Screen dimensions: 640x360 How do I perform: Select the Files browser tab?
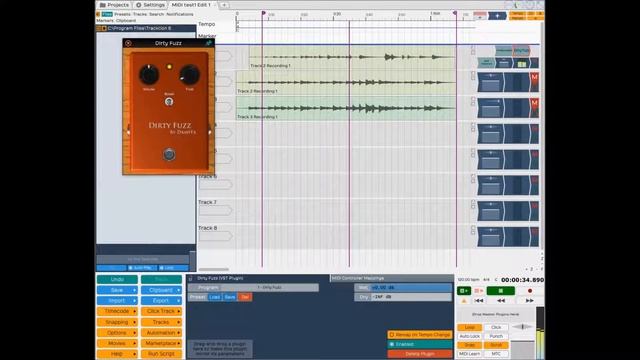click(107, 14)
